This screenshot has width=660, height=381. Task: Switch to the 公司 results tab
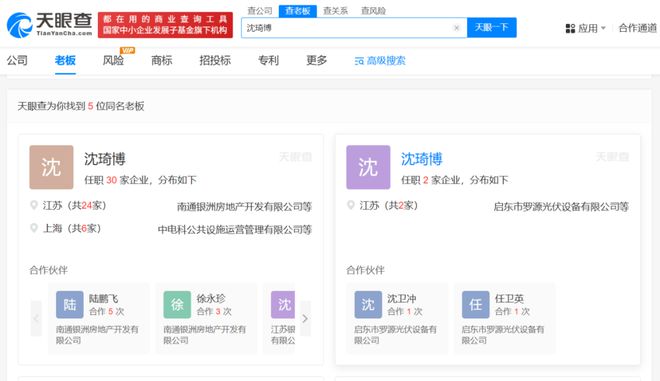(x=17, y=60)
